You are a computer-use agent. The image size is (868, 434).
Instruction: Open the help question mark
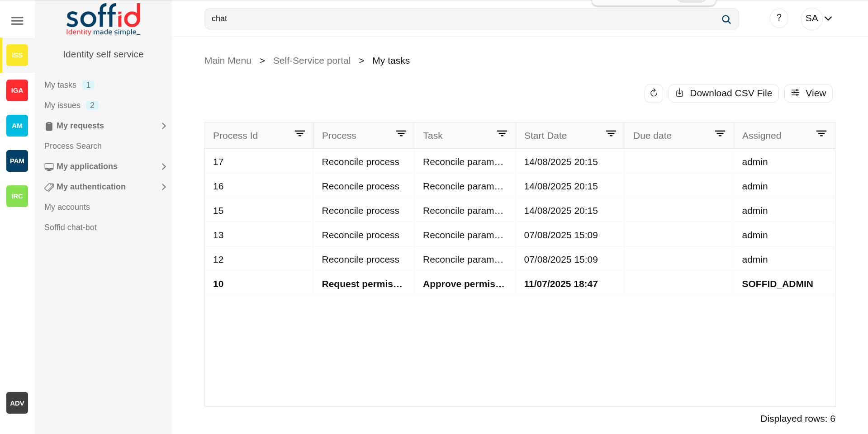[779, 18]
